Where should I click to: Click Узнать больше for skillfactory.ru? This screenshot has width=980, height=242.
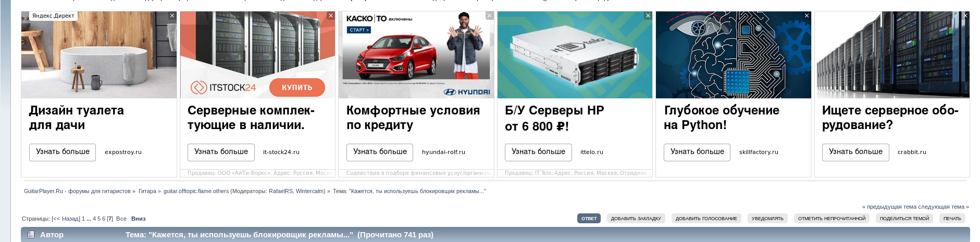697,152
